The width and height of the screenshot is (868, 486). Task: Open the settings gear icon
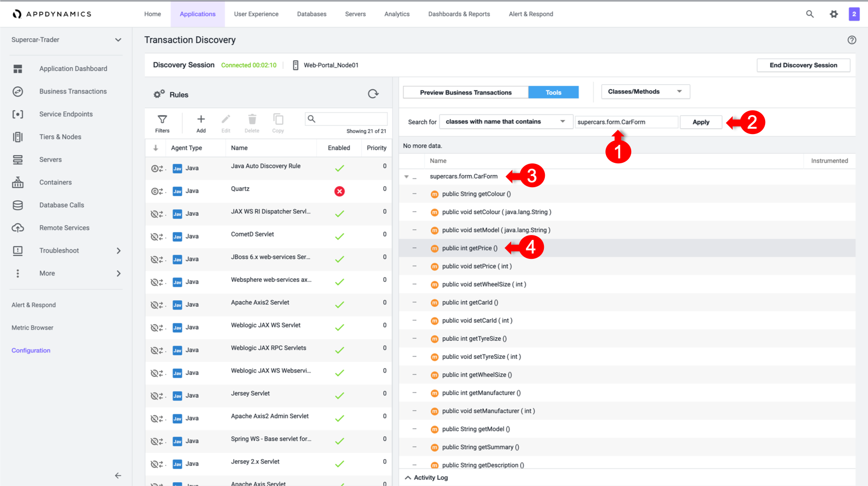[x=834, y=14]
